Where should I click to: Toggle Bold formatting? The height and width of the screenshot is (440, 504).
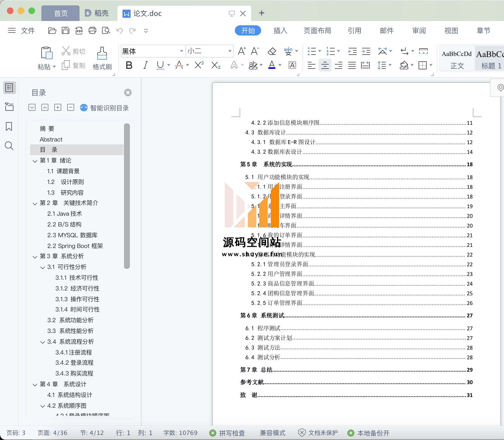click(129, 65)
